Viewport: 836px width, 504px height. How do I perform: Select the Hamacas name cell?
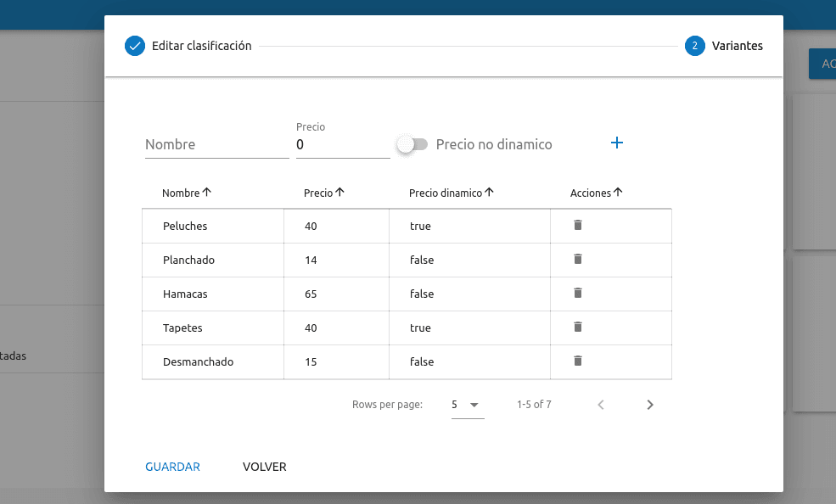click(x=213, y=294)
